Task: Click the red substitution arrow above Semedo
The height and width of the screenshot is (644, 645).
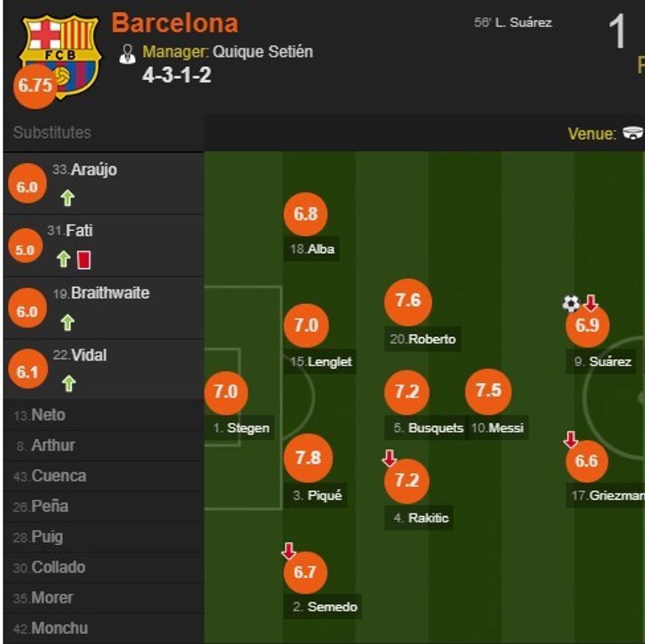Action: (288, 551)
